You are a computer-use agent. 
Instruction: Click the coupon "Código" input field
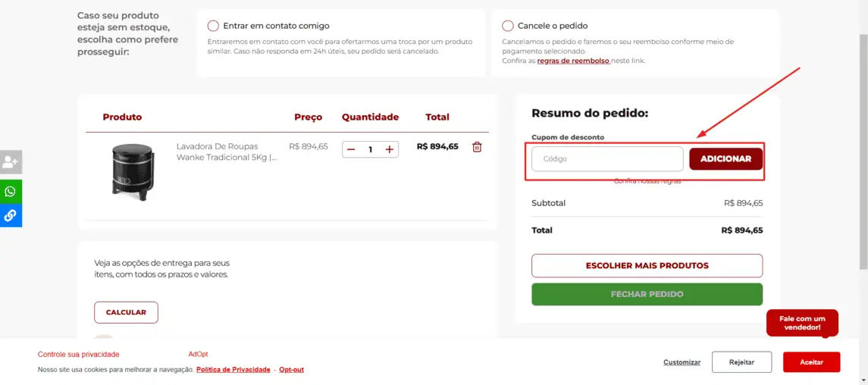tap(607, 159)
